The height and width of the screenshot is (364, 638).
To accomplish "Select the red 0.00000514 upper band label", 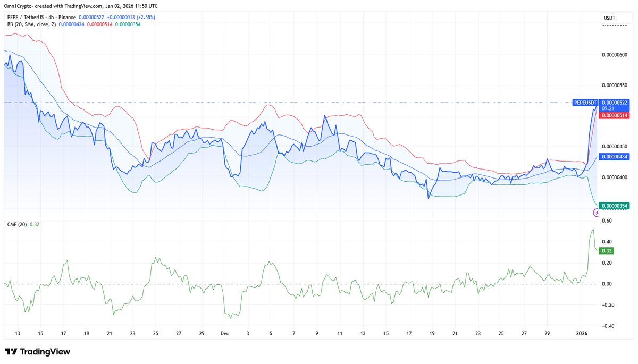I will (x=614, y=115).
